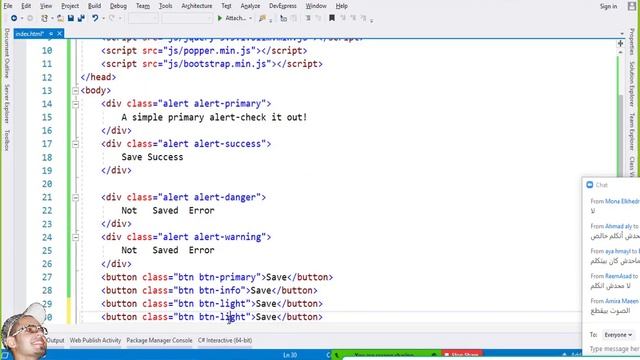Image resolution: width=640 pixels, height=360 pixels.
Task: Open the Toolbox side tab
Action: click(7, 140)
